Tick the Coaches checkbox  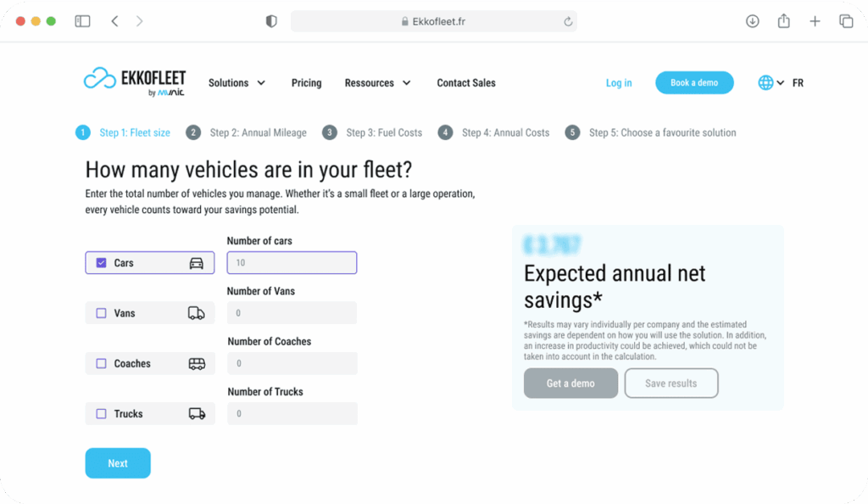coord(102,363)
